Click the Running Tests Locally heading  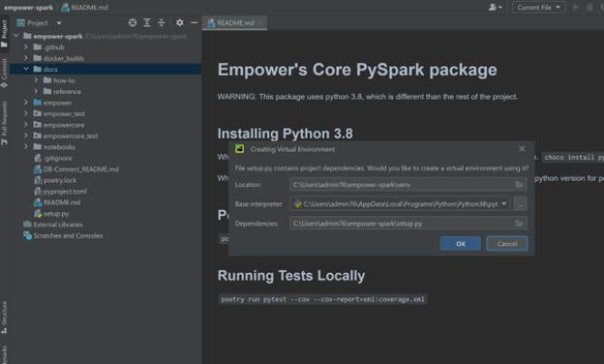point(291,275)
